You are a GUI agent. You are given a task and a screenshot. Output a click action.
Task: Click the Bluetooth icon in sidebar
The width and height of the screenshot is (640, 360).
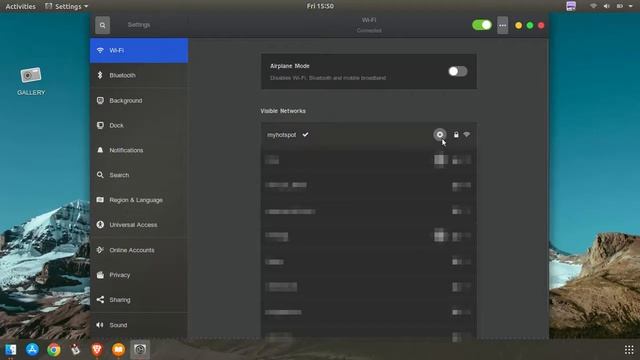pyautogui.click(x=100, y=75)
